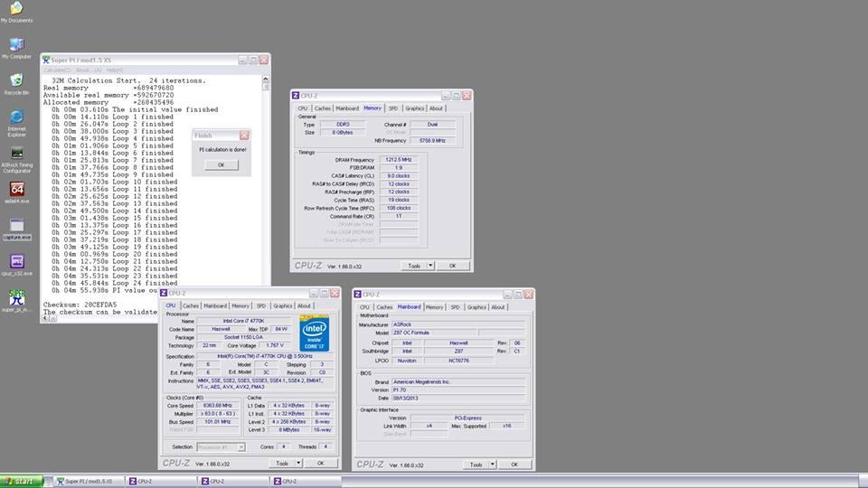
Task: Open the Windows Start menu
Action: click(x=22, y=482)
